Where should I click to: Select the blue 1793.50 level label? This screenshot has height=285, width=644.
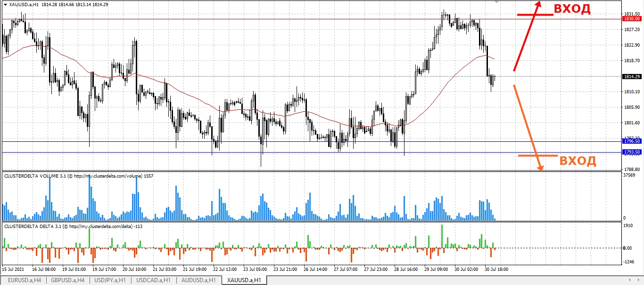pos(631,152)
